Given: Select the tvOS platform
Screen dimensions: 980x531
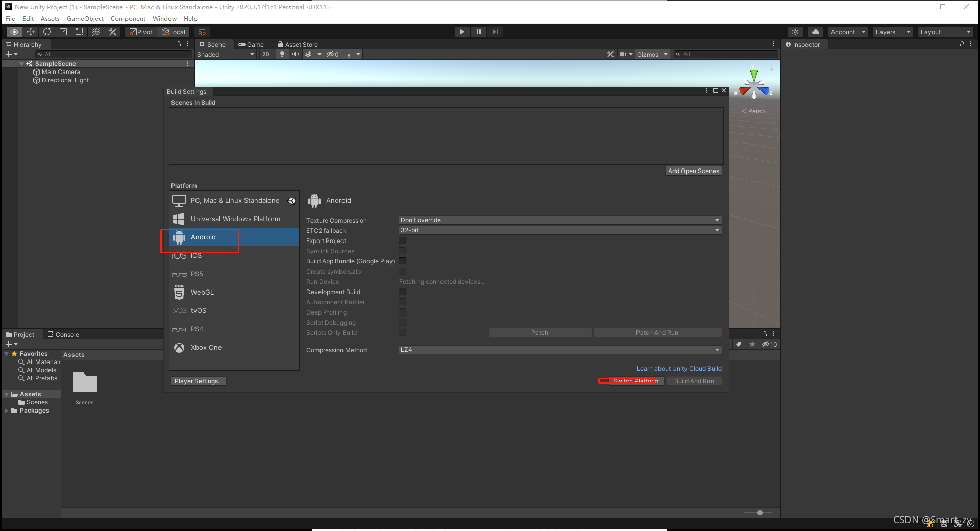Looking at the screenshot, I should click(x=234, y=310).
